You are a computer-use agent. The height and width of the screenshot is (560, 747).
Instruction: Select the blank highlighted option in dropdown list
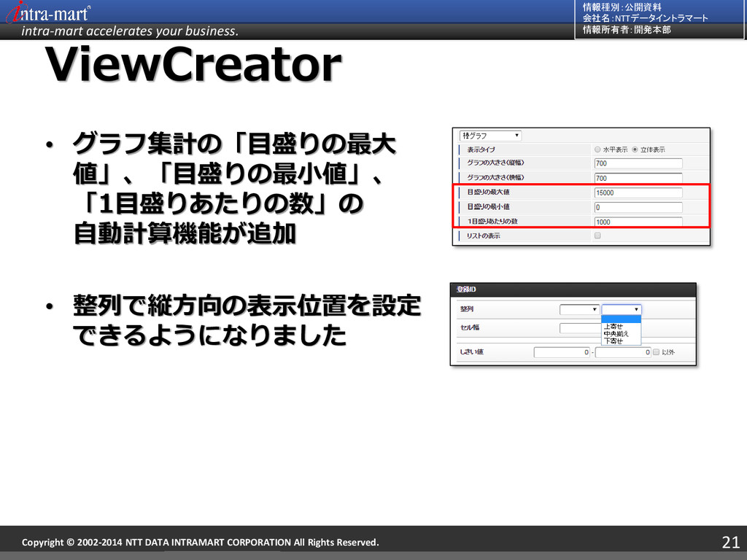(622, 319)
